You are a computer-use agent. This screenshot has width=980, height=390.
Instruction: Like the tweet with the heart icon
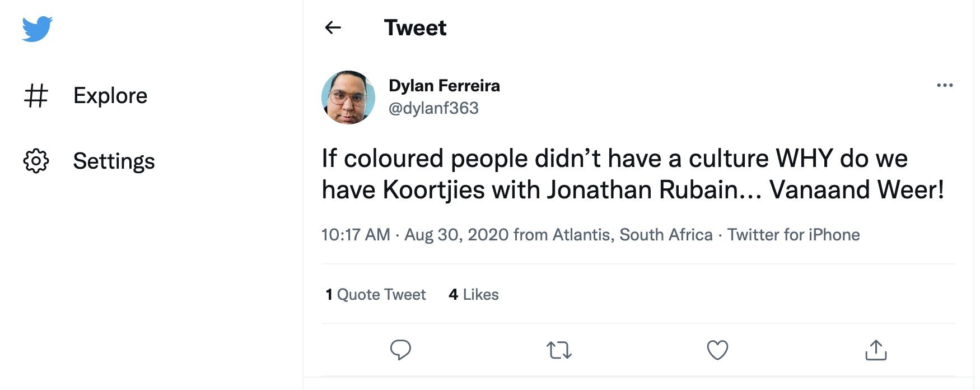(717, 350)
